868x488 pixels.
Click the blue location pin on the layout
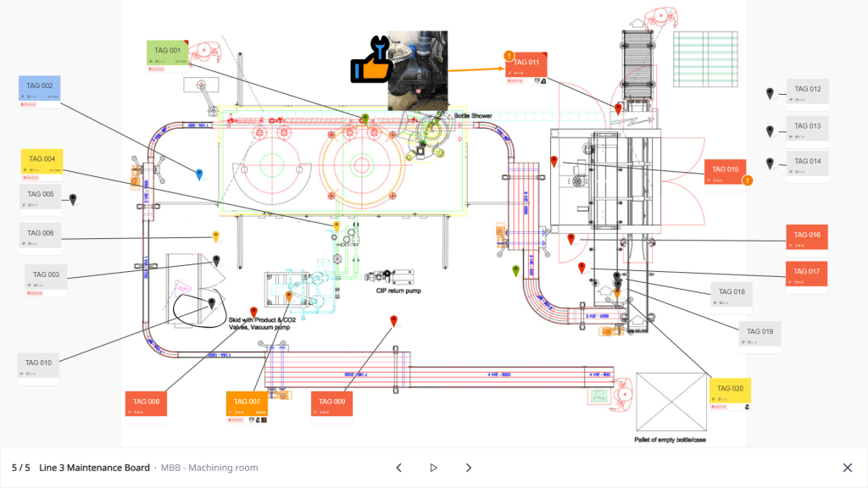[199, 175]
